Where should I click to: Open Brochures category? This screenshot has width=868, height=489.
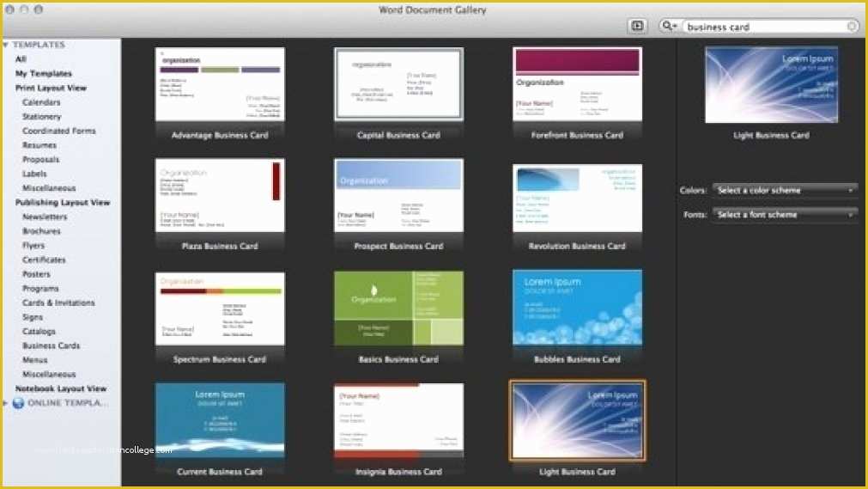41,231
